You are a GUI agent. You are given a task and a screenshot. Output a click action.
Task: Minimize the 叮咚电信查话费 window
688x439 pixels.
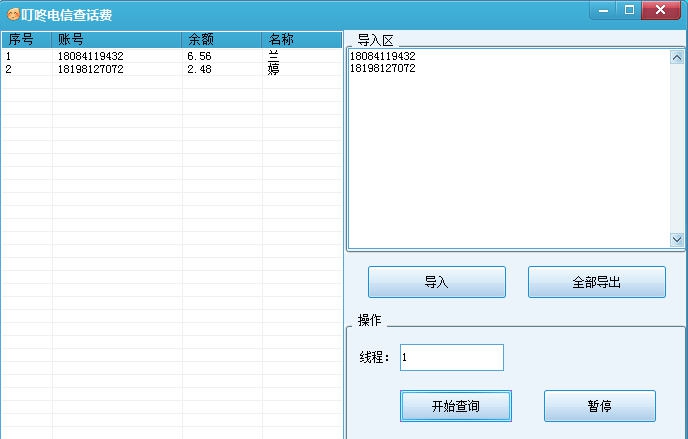click(603, 10)
